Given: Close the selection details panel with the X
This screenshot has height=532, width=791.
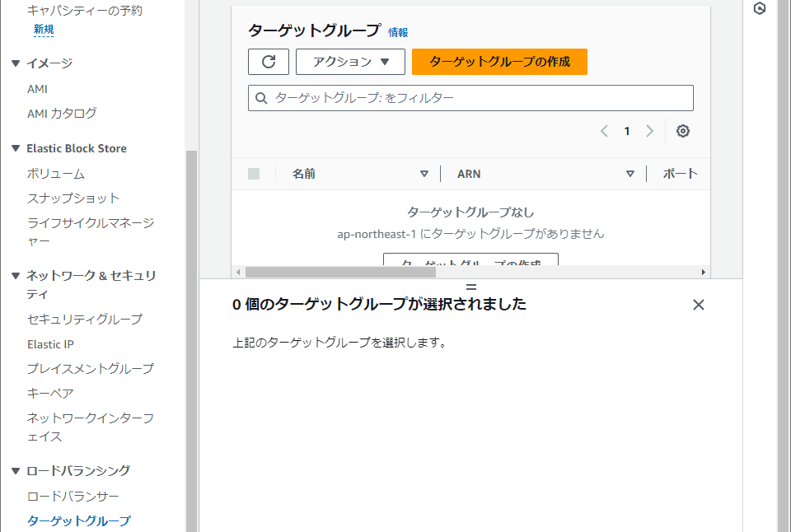Looking at the screenshot, I should [x=698, y=305].
